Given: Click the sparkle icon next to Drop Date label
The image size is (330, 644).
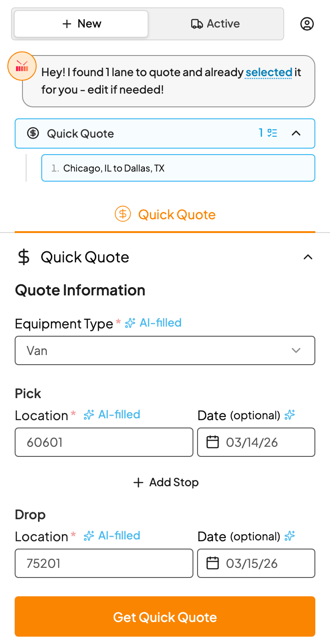Looking at the screenshot, I should pyautogui.click(x=290, y=536).
